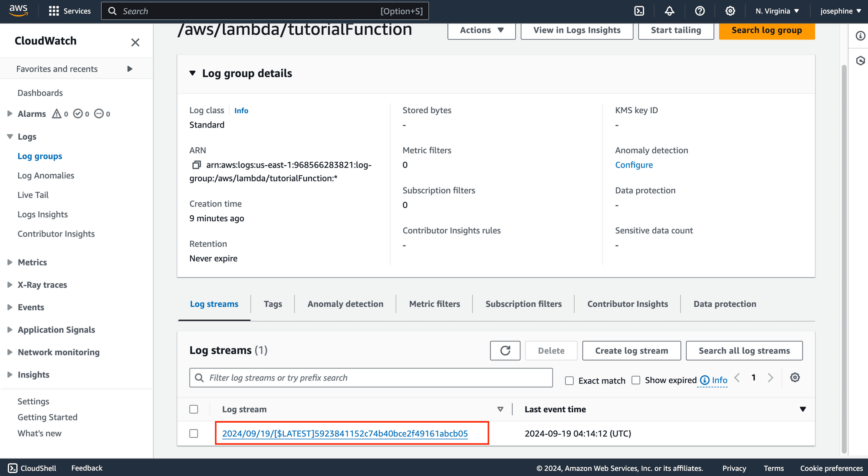Open the top bar settings gear
This screenshot has width=868, height=476.
(x=730, y=11)
